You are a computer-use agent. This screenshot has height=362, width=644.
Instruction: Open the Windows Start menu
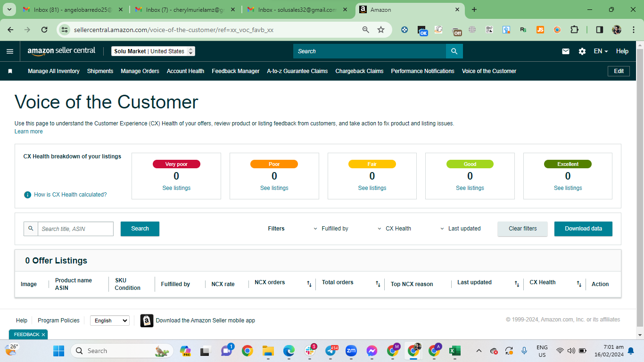(x=59, y=351)
